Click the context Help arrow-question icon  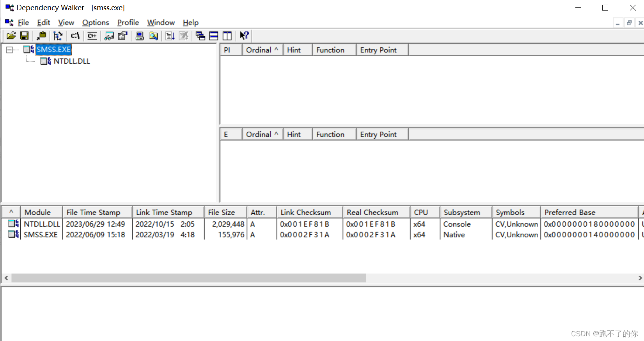coord(244,36)
